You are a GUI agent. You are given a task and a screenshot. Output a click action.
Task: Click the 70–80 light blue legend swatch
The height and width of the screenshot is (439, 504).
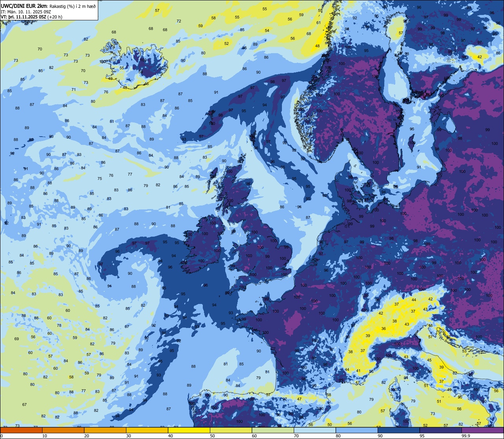click(315, 430)
